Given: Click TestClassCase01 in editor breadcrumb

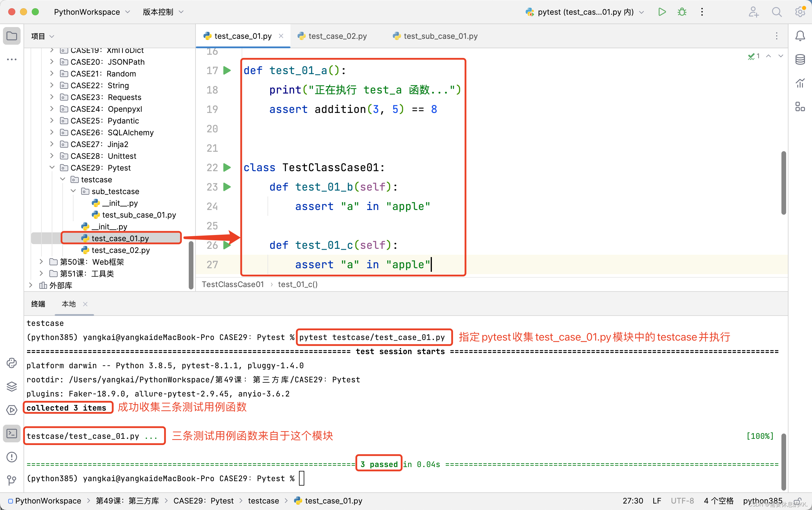Looking at the screenshot, I should pyautogui.click(x=233, y=284).
